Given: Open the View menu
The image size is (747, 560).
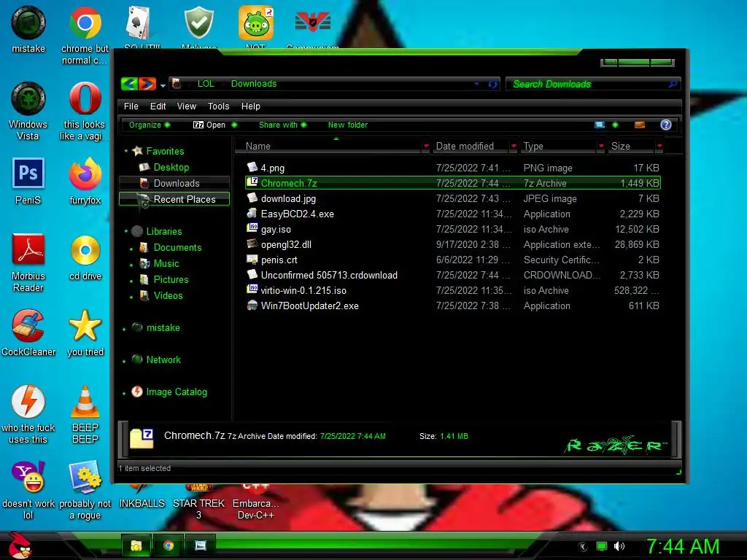Looking at the screenshot, I should (186, 106).
